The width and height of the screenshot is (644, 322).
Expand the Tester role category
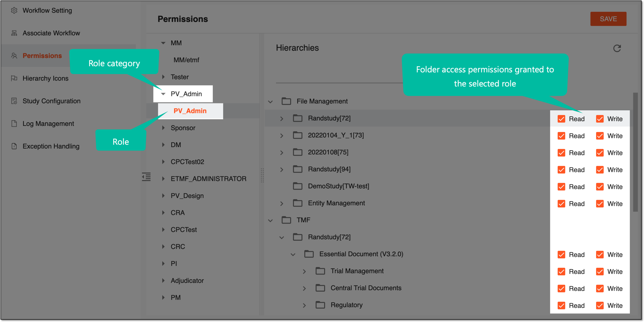click(163, 77)
